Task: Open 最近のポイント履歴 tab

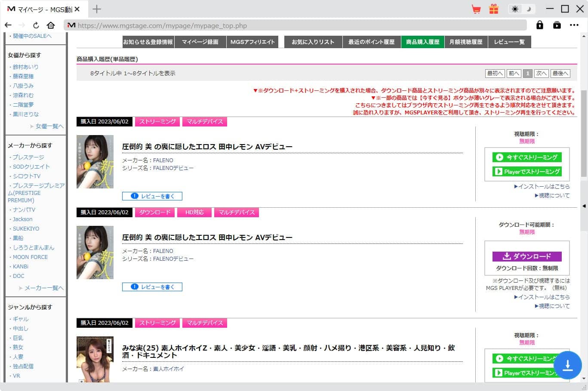Action: tap(372, 42)
